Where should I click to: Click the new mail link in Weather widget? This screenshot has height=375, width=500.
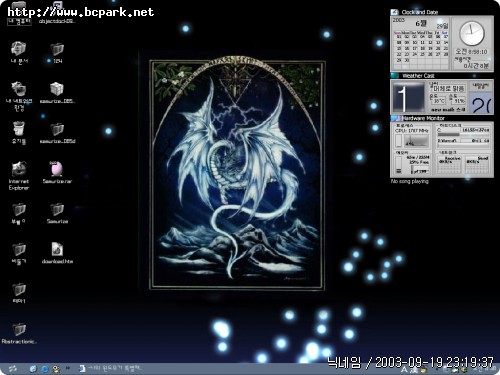point(448,110)
